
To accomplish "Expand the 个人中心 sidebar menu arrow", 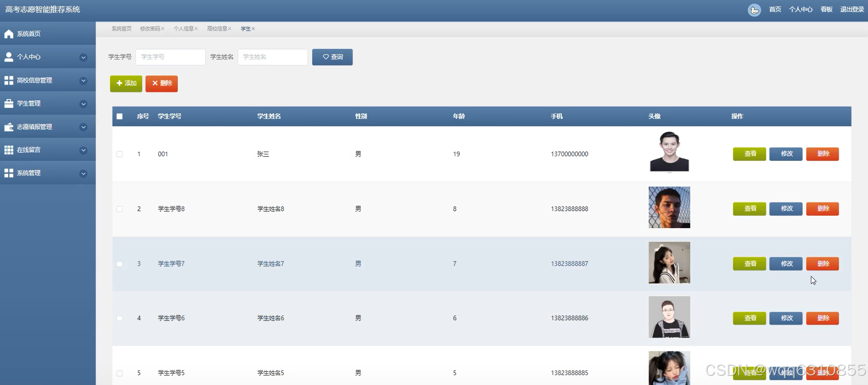I will tap(83, 57).
